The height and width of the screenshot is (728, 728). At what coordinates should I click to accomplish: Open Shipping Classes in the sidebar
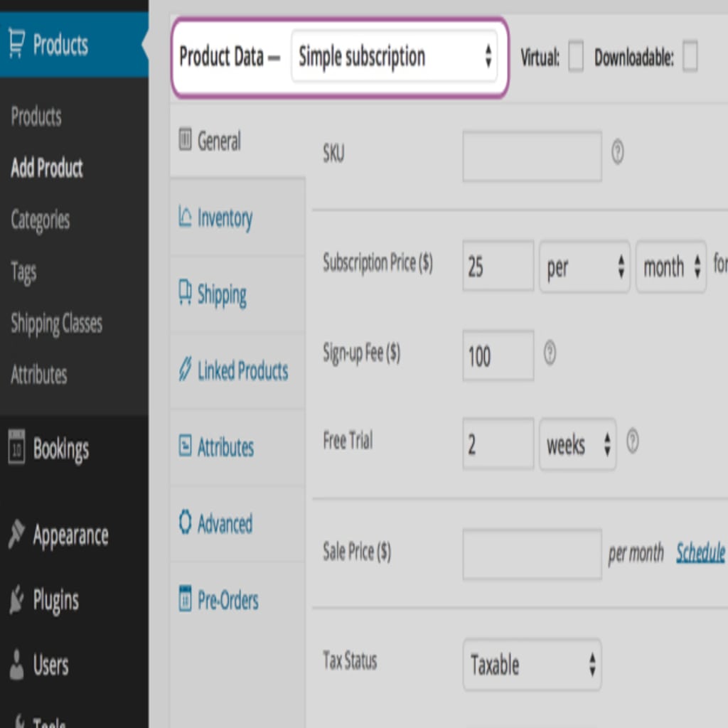[x=57, y=323]
